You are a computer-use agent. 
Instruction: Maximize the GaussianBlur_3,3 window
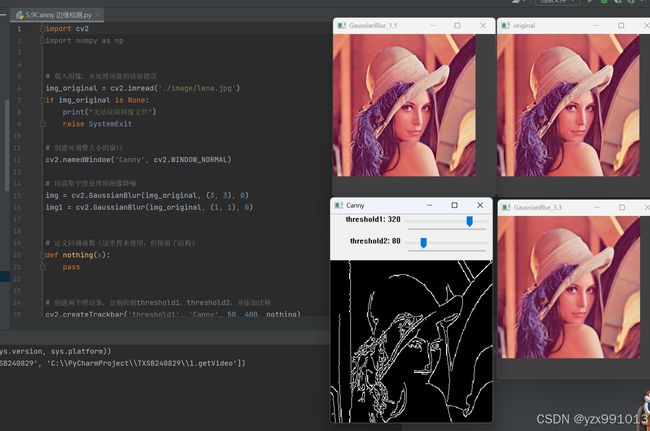(622, 207)
